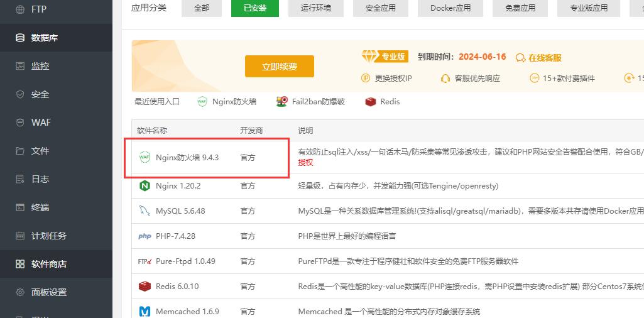
Task: Select the 安全应用 category tab
Action: tap(381, 8)
